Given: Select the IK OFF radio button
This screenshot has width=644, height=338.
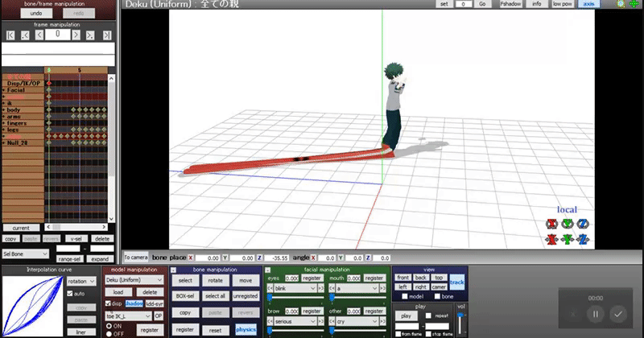Looking at the screenshot, I should [x=109, y=334].
